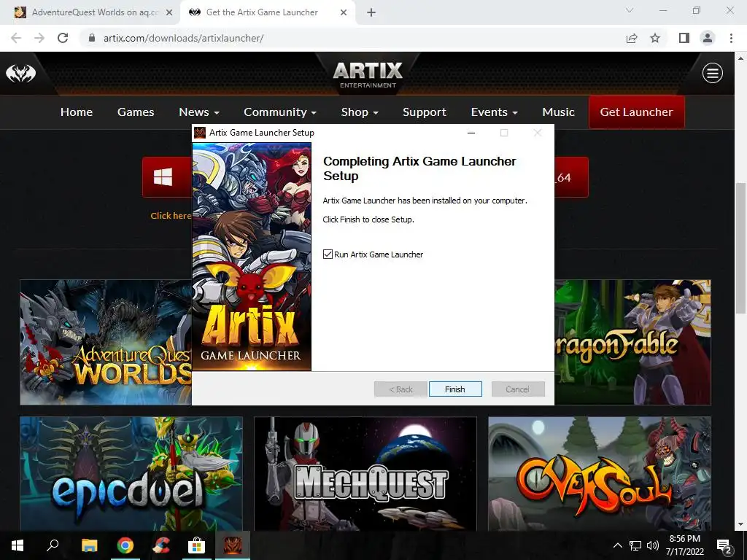Open CCleaner icon in taskbar
The image size is (747, 560).
point(161,545)
